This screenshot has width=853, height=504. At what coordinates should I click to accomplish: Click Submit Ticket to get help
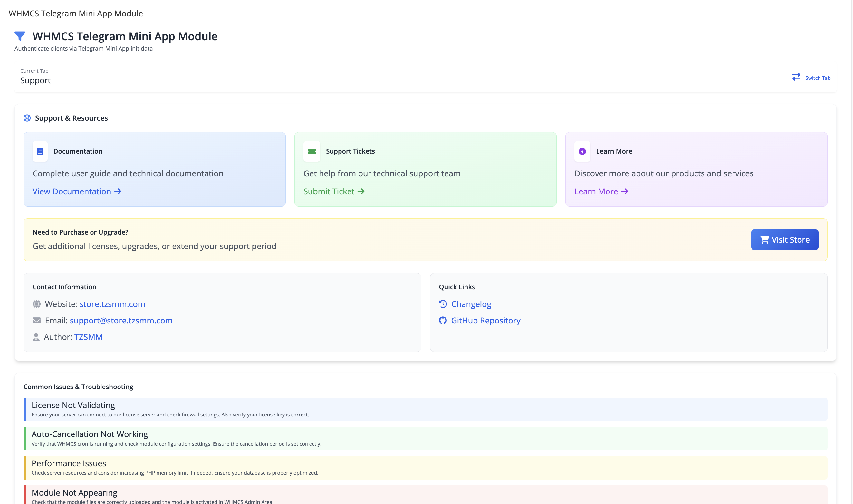pos(329,191)
